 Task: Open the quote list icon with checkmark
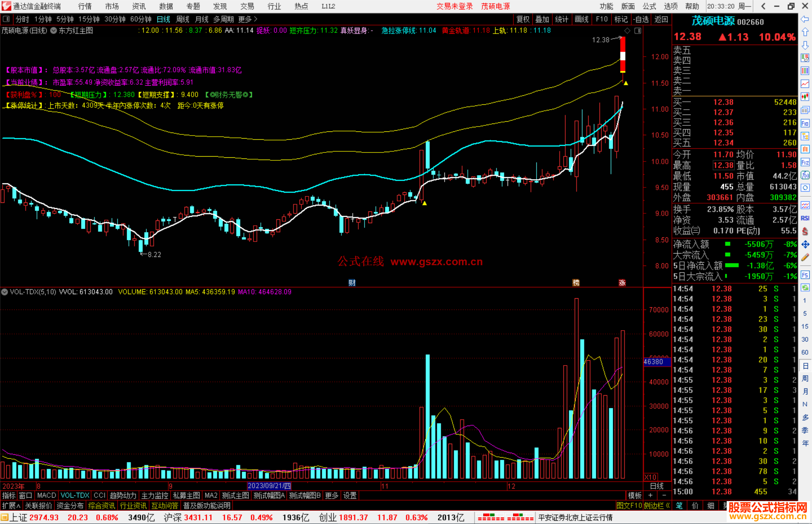[x=805, y=58]
